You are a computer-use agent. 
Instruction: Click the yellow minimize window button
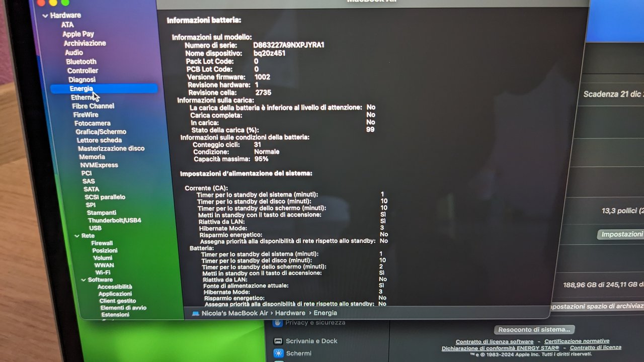[52, 2]
